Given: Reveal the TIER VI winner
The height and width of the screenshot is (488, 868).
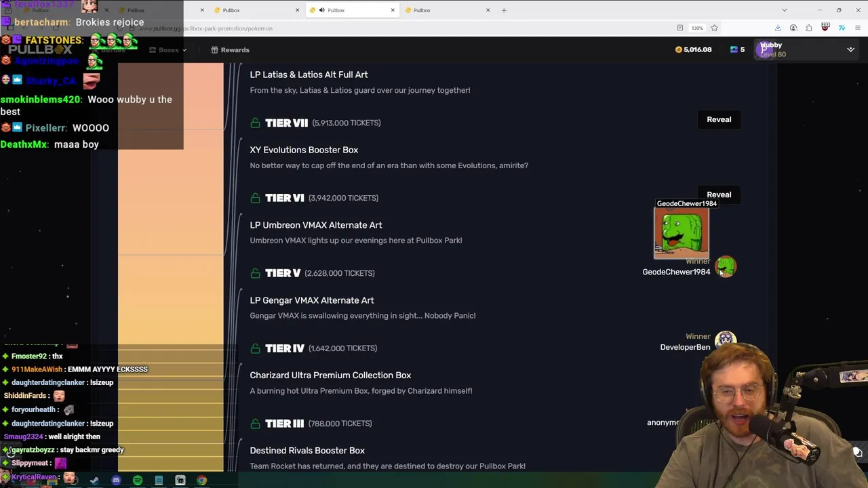Looking at the screenshot, I should click(719, 195).
